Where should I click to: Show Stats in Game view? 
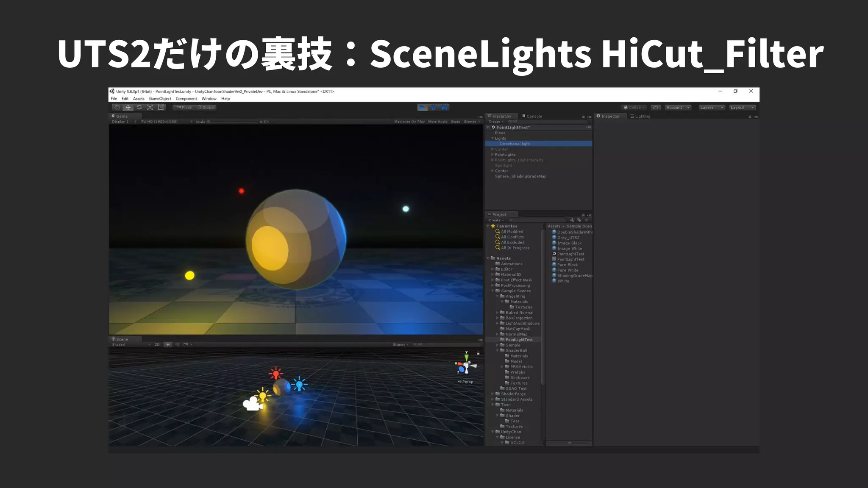(x=456, y=122)
